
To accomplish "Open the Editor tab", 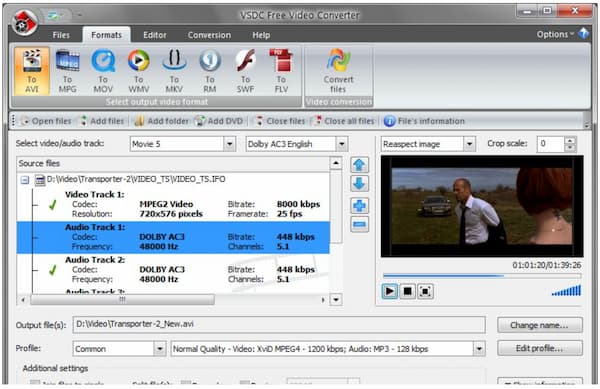I will tap(155, 35).
